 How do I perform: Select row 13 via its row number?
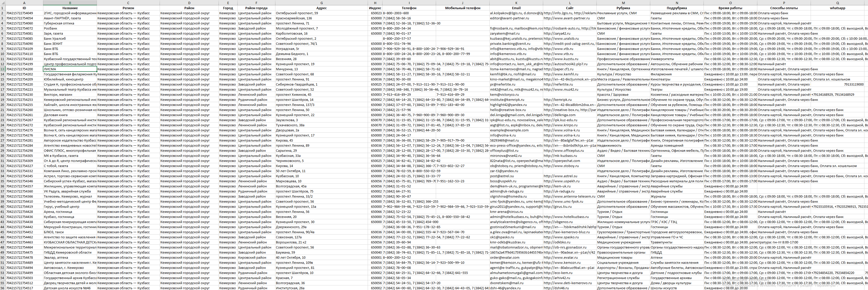(x=2, y=69)
